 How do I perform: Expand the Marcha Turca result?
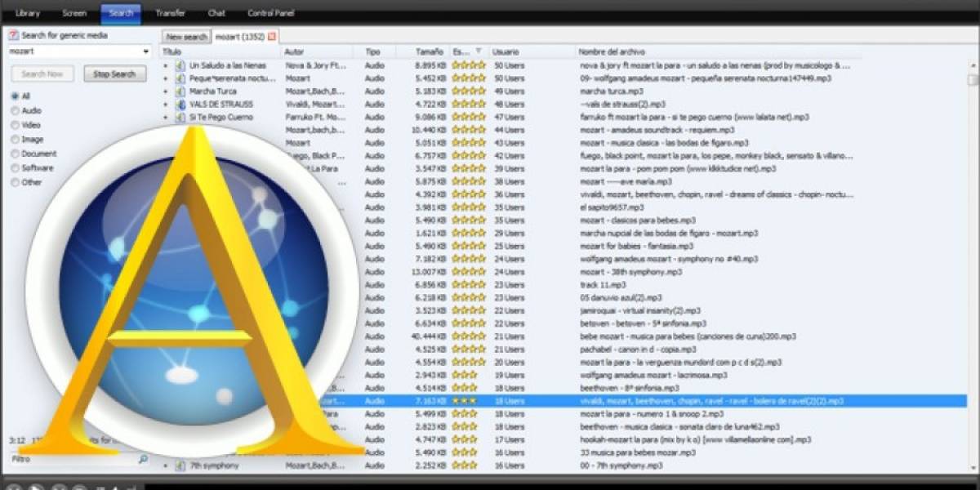tap(167, 91)
